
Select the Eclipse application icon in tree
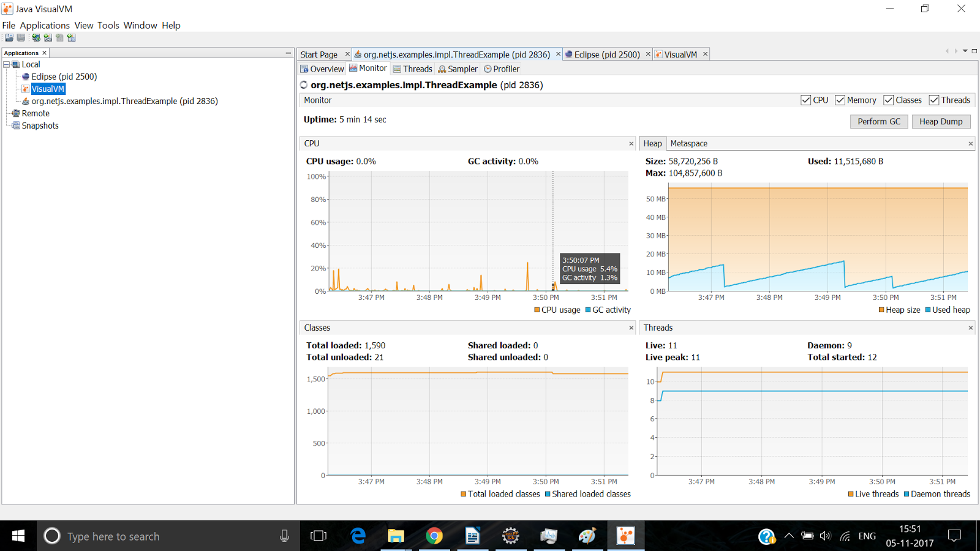[x=26, y=77]
